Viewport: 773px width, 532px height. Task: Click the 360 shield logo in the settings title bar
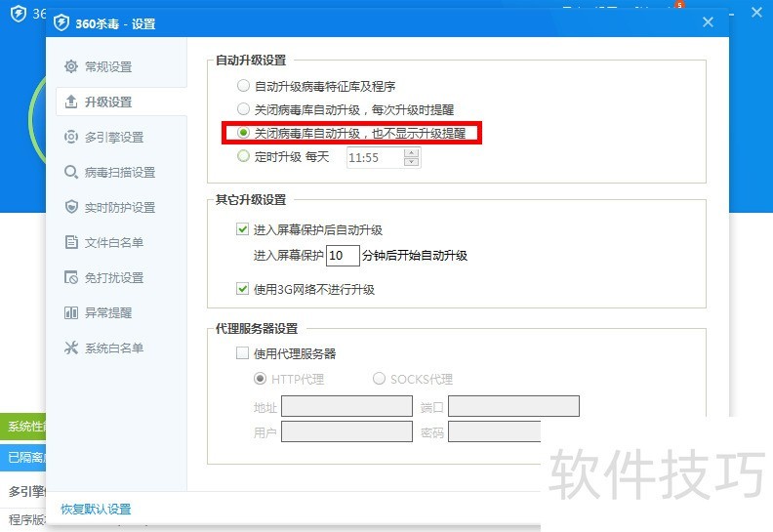point(61,22)
